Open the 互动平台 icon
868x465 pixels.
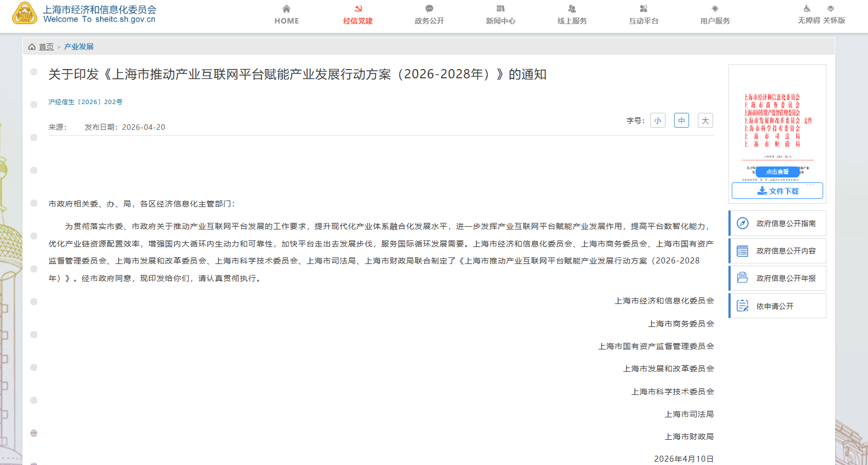[644, 9]
